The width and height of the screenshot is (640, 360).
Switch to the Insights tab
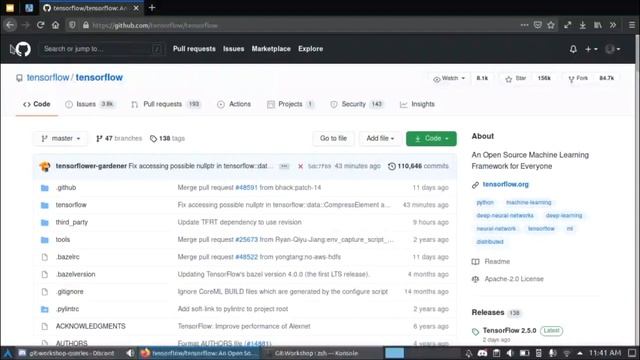click(417, 104)
